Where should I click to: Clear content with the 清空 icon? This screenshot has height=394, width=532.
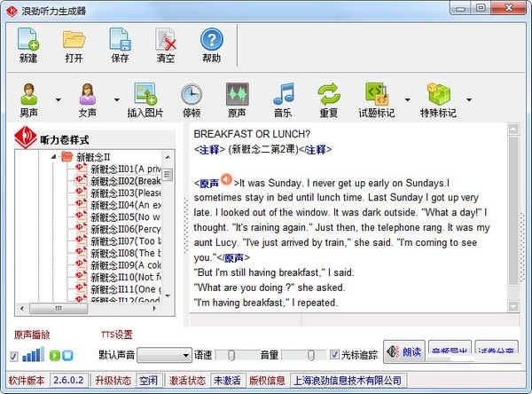(165, 45)
